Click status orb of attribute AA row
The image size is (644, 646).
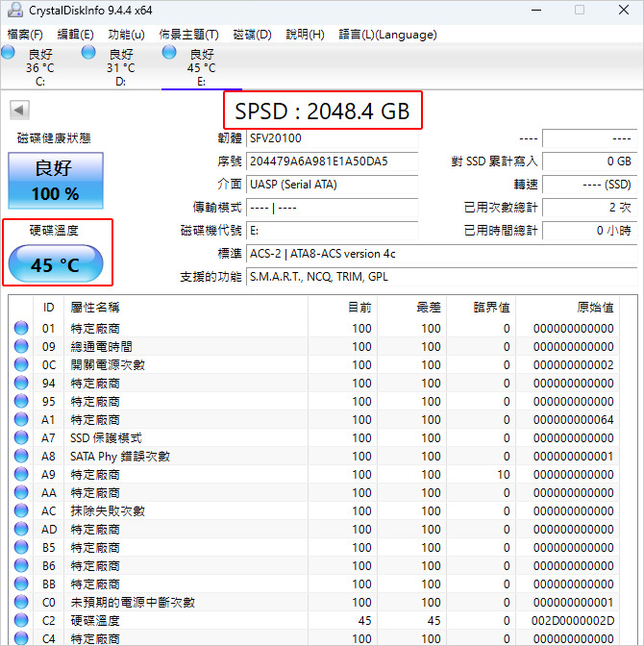point(21,492)
